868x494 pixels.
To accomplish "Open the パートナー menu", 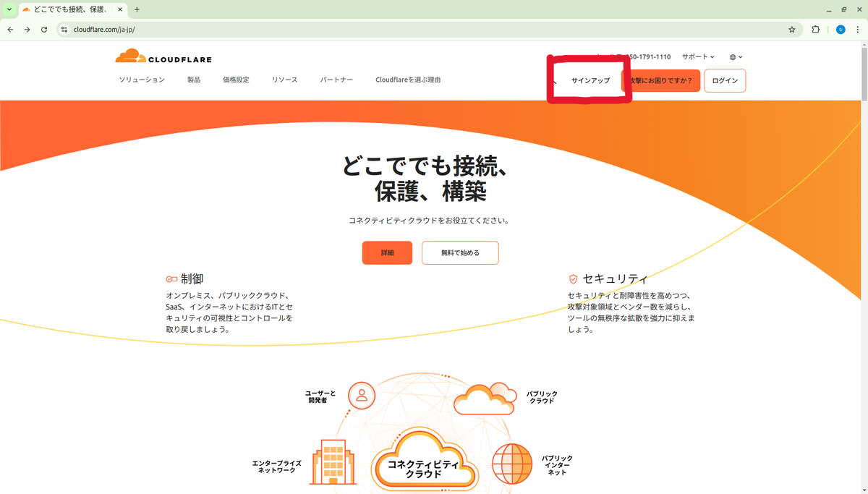I will tap(336, 80).
